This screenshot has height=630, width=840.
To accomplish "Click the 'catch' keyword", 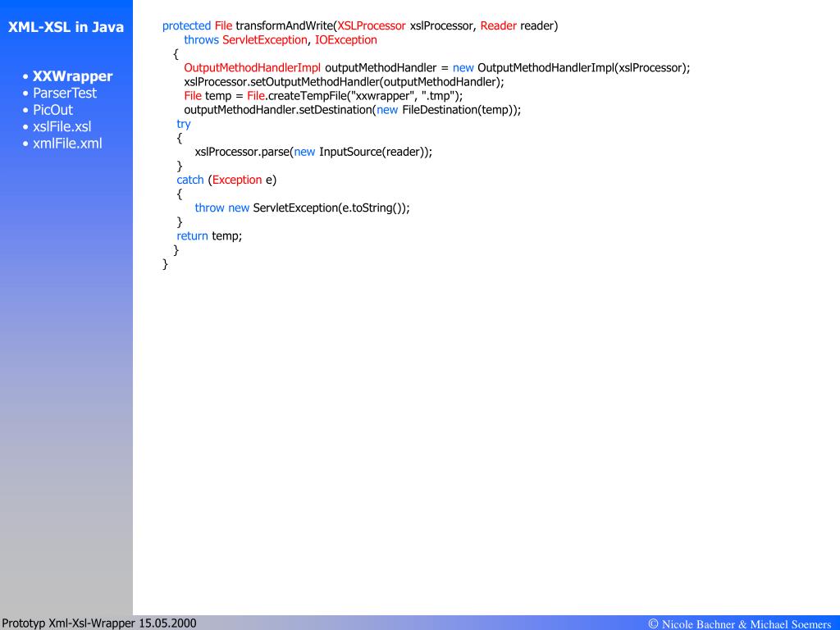I will point(190,180).
